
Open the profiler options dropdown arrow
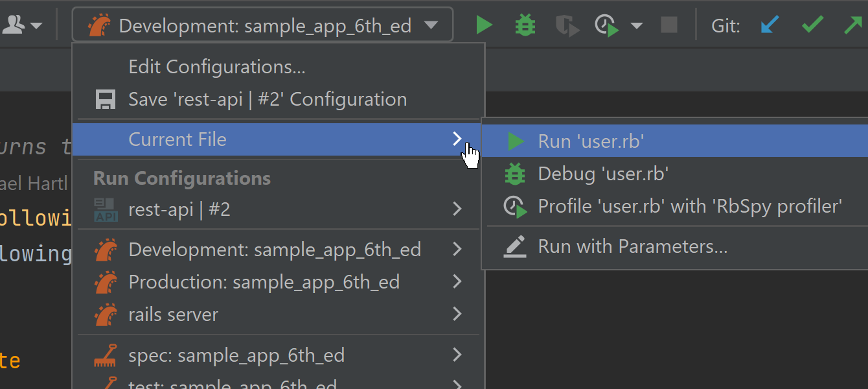coord(637,26)
